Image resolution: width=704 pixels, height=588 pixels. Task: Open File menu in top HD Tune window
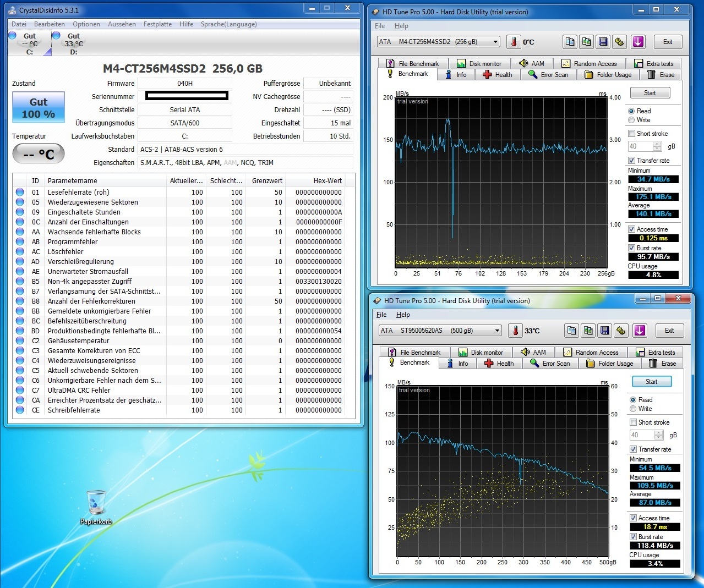[380, 26]
